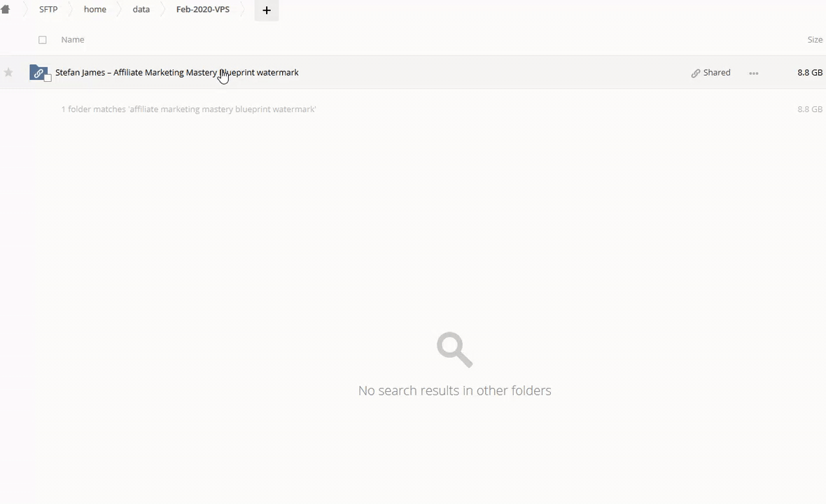Navigate to home breadcrumb folder
The width and height of the screenshot is (826, 504).
(95, 10)
